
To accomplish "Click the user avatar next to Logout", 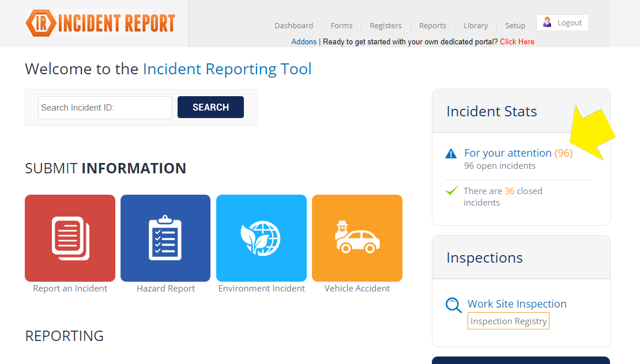I will point(545,22).
